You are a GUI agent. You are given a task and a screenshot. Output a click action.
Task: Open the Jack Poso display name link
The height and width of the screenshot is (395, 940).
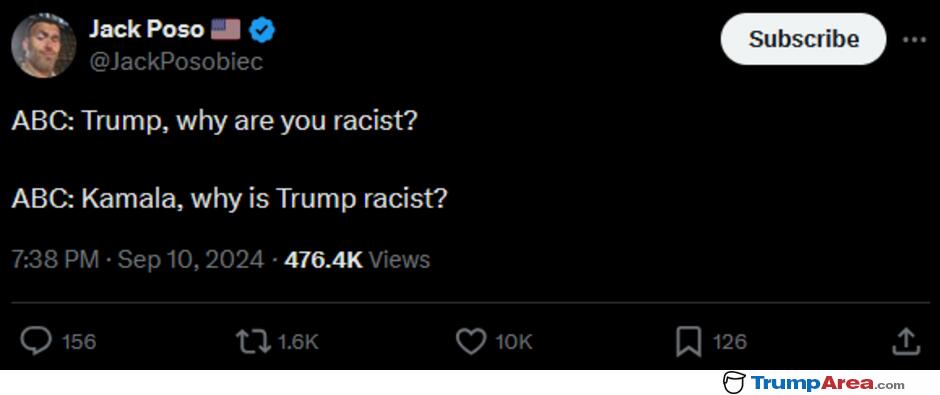click(146, 29)
